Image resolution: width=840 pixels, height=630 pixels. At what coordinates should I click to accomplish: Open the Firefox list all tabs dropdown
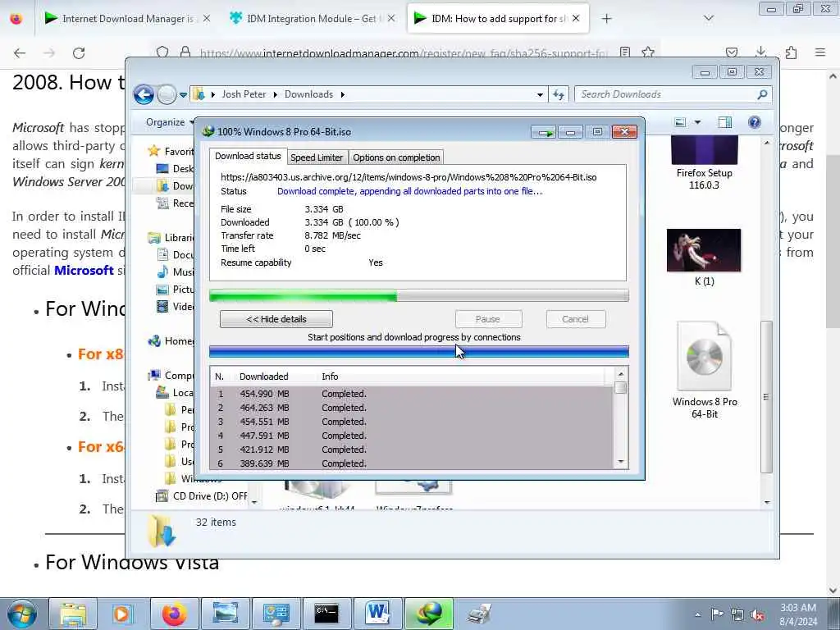tap(708, 19)
